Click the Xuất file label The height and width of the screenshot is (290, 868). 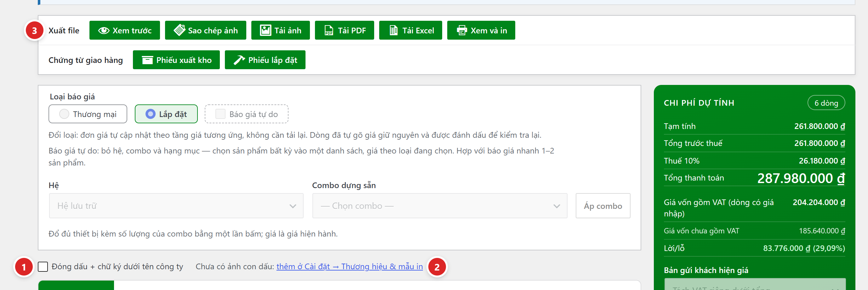[64, 31]
